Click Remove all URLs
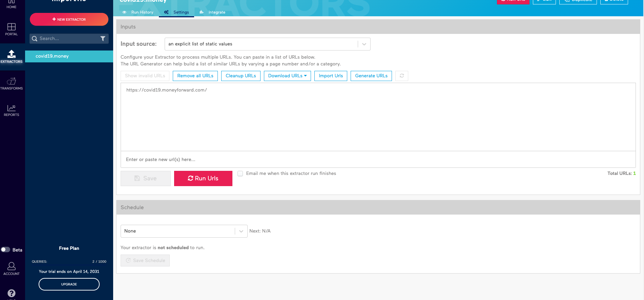Viewport: 644px width, 300px height. tap(195, 76)
